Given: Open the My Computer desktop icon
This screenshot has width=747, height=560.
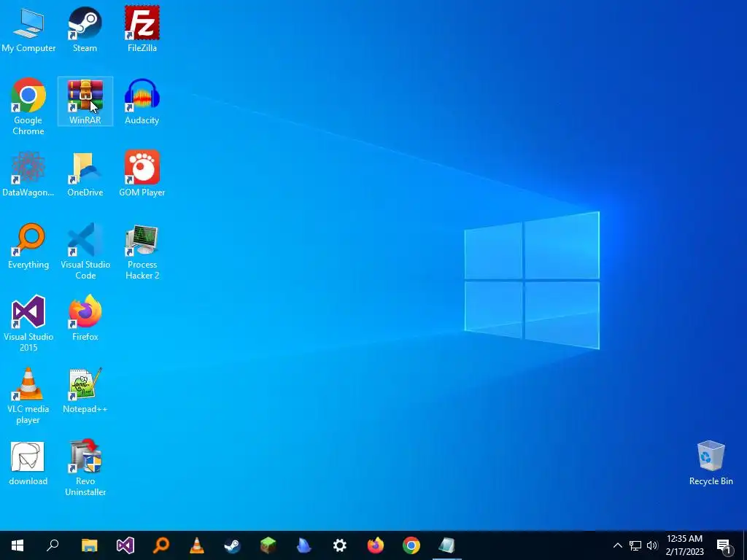Looking at the screenshot, I should pyautogui.click(x=28, y=29).
